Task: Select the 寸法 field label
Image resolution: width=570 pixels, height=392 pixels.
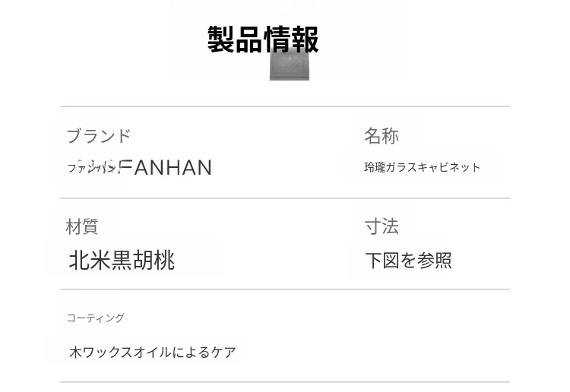Action: 382,226
